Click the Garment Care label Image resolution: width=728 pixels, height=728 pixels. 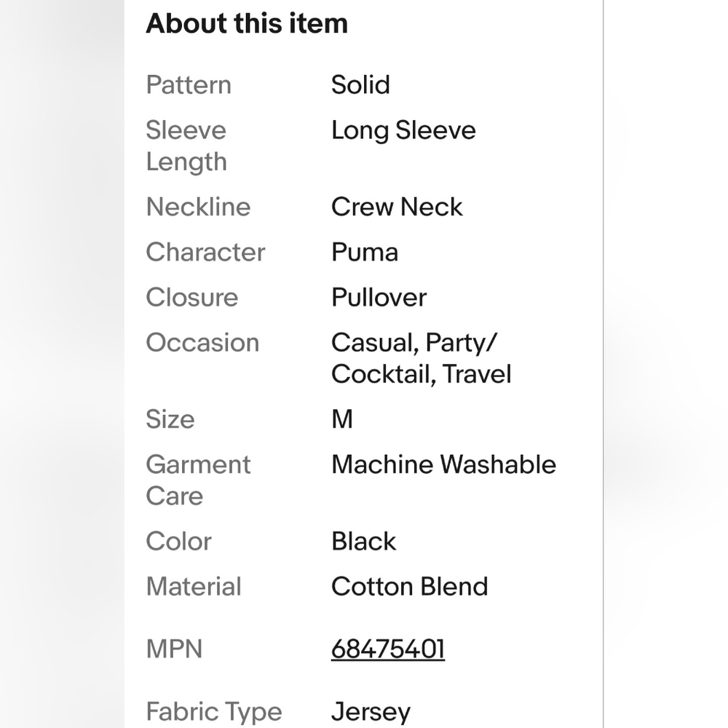coord(198,480)
